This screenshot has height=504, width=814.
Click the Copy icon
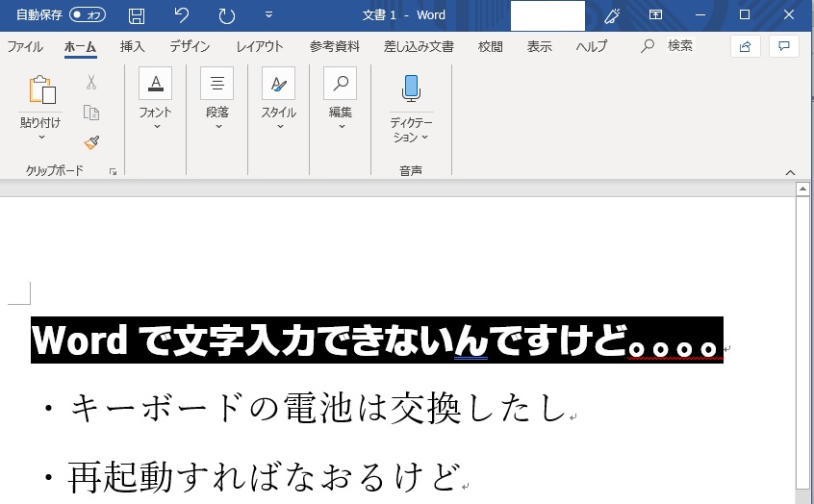pos(91,113)
